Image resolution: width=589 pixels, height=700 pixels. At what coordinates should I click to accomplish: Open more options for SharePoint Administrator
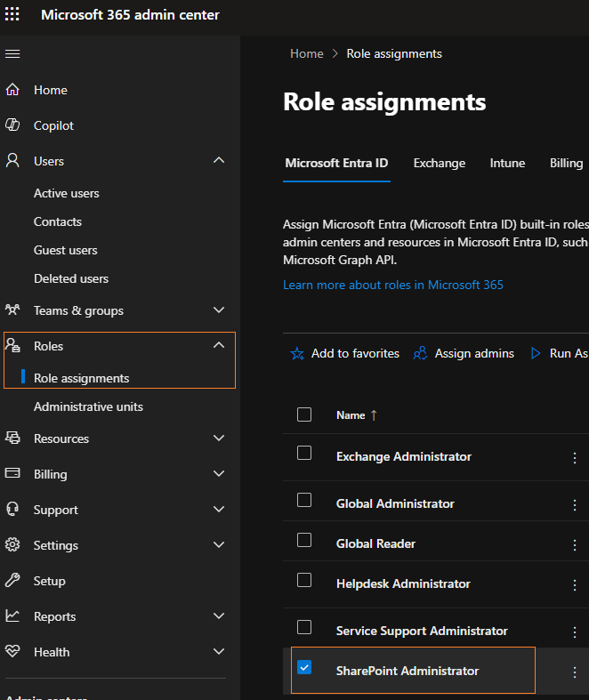575,672
